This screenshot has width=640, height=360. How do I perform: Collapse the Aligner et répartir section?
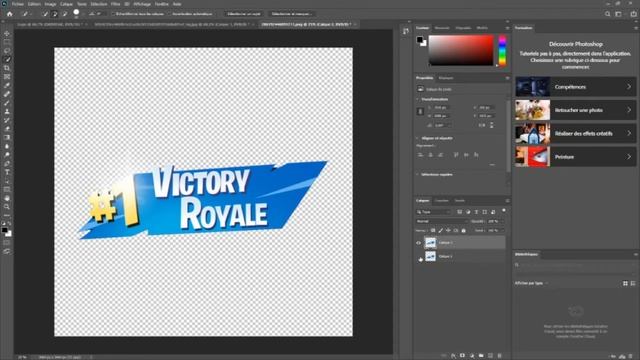tap(418, 138)
